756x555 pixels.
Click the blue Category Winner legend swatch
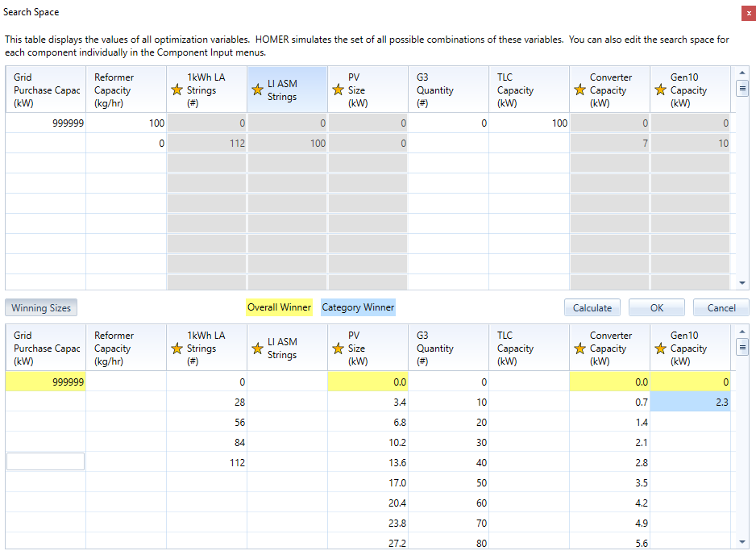[358, 307]
